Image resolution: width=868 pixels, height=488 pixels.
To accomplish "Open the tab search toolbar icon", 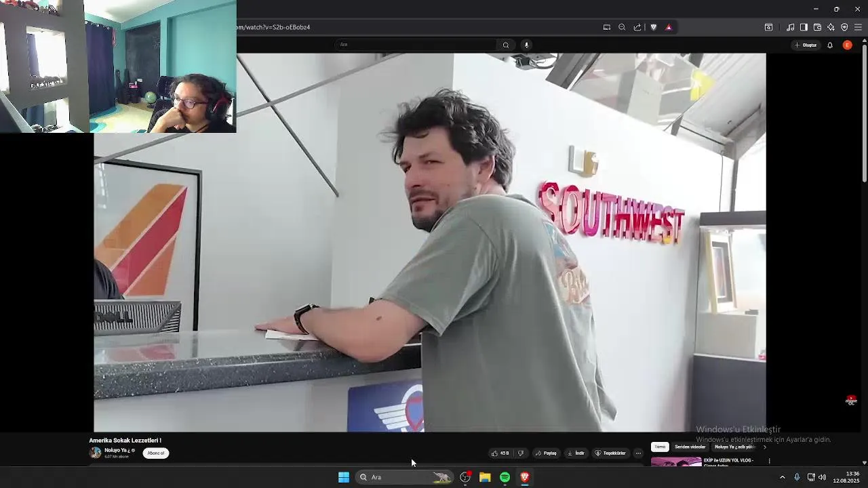I will (768, 27).
